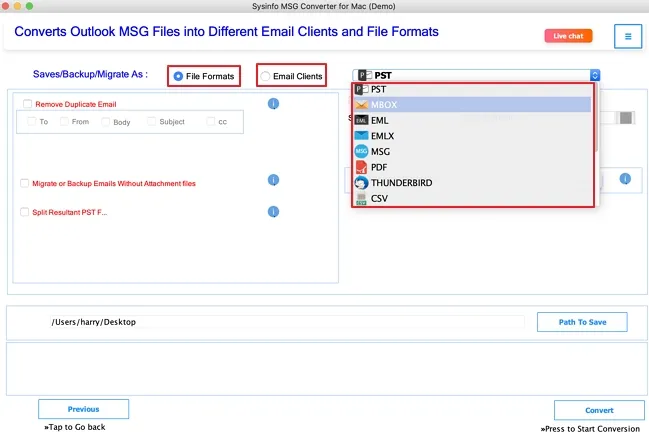Click info icon beside Split Resultant PST

[273, 212]
